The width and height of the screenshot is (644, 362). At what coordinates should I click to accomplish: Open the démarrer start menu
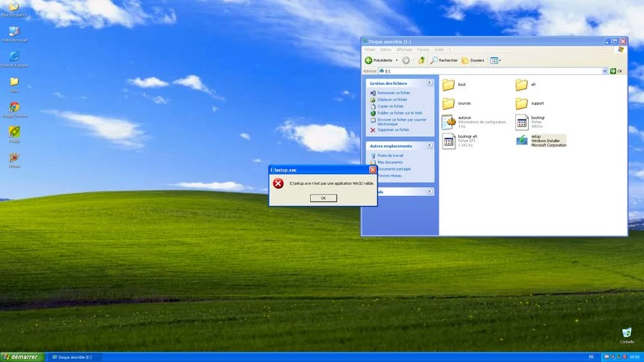pyautogui.click(x=22, y=357)
